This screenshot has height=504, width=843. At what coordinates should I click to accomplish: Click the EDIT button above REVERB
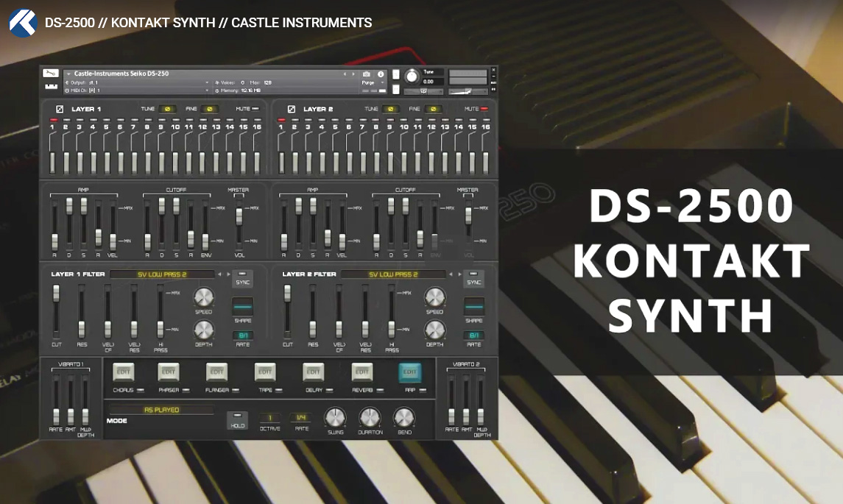(x=361, y=372)
